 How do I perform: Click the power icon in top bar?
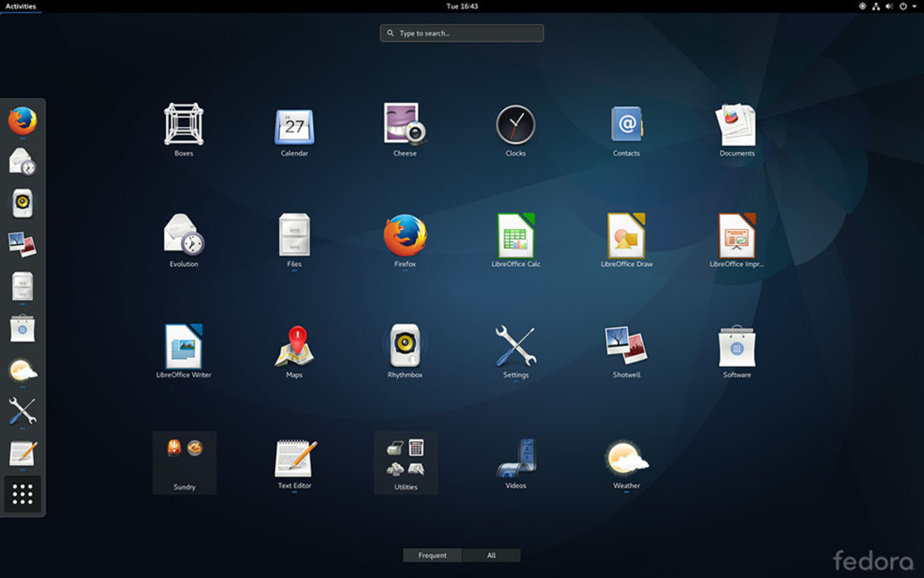pos(903,6)
